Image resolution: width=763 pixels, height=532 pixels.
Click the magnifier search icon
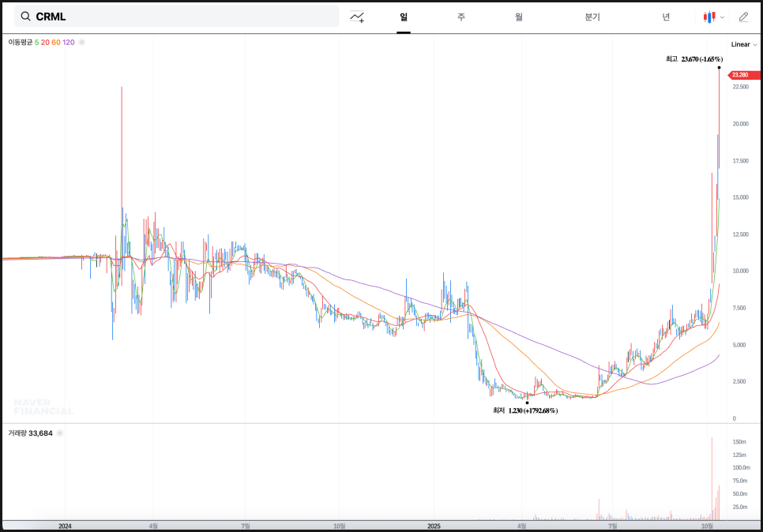26,17
